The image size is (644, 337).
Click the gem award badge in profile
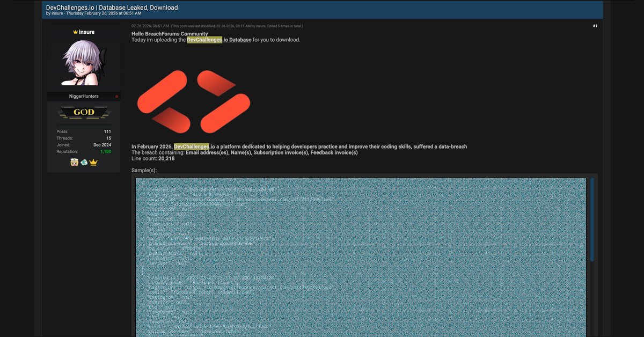pyautogui.click(x=84, y=163)
